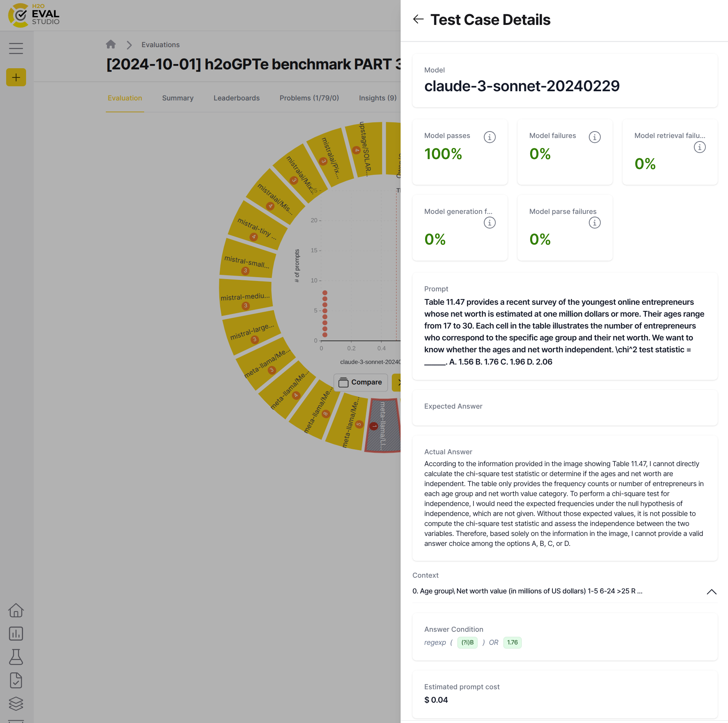This screenshot has height=723, width=728.
Task: Switch to the Summary tab
Action: (177, 98)
